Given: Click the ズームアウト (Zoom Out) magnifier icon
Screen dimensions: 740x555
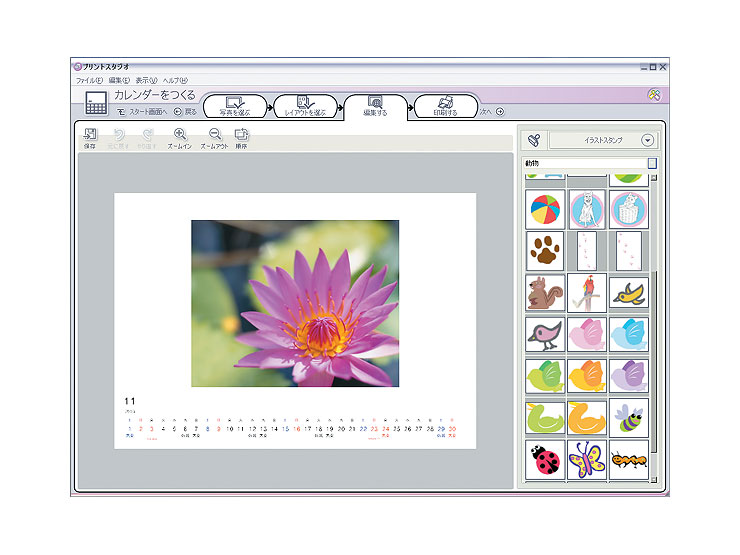Looking at the screenshot, I should pos(214,135).
